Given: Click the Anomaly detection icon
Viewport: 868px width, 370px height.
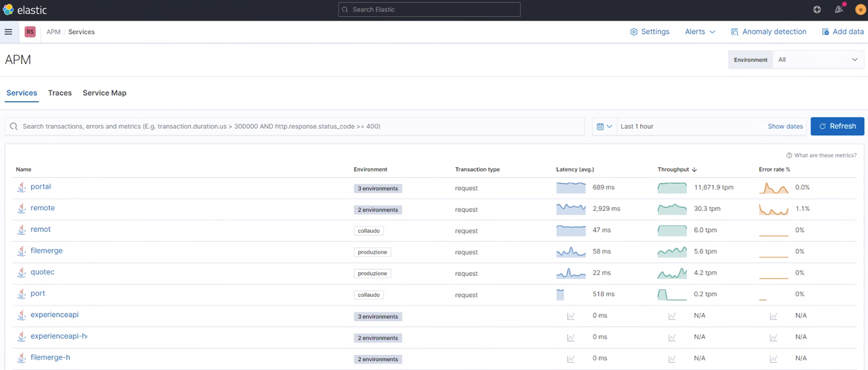Looking at the screenshot, I should click(735, 32).
